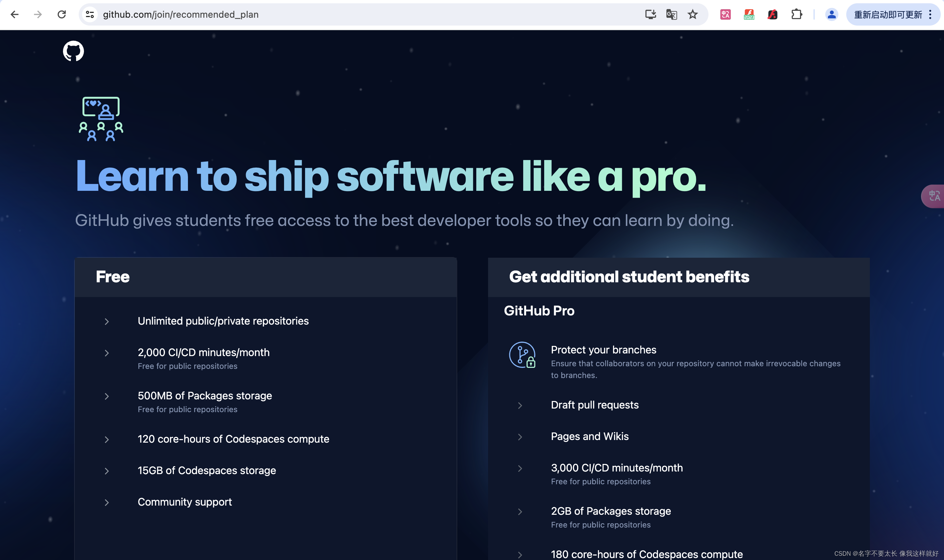Viewport: 944px width, 560px height.
Task: Click the student classroom illustration icon
Action: pyautogui.click(x=101, y=119)
